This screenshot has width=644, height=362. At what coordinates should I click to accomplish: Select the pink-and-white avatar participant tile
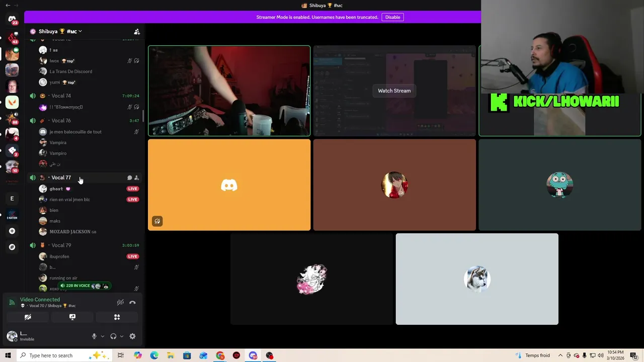(311, 279)
